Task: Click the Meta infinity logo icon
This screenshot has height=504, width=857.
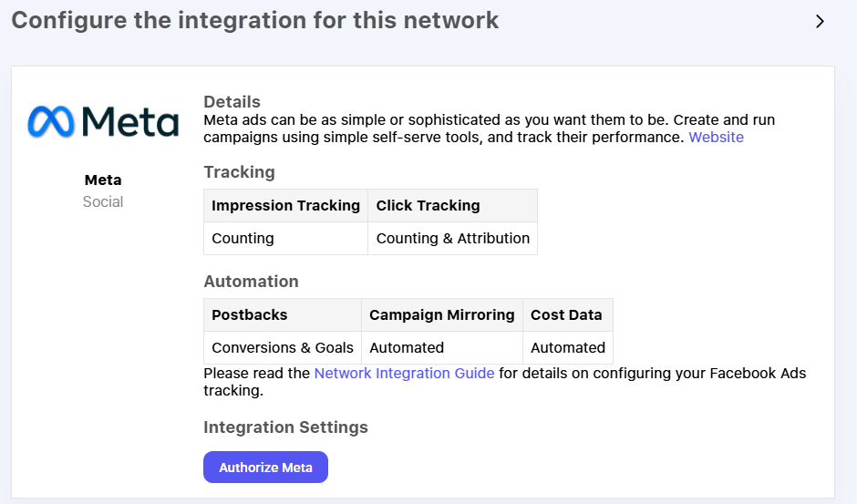Action: click(51, 121)
